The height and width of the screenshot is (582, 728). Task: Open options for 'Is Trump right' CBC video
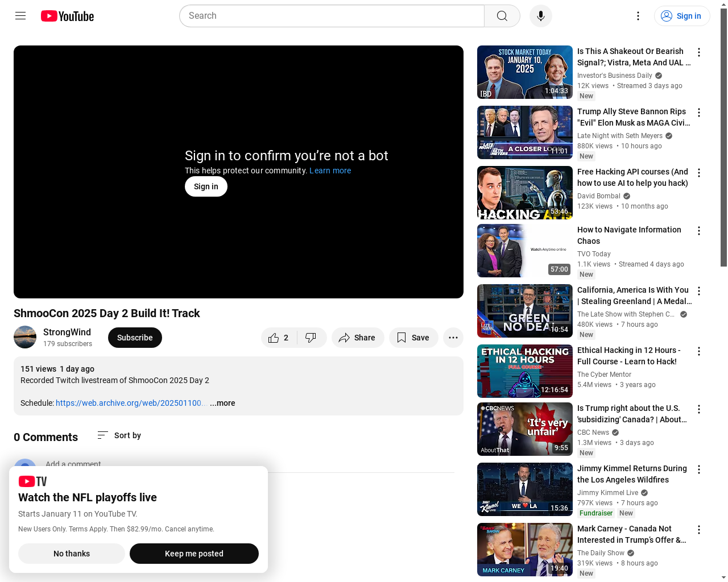point(699,409)
